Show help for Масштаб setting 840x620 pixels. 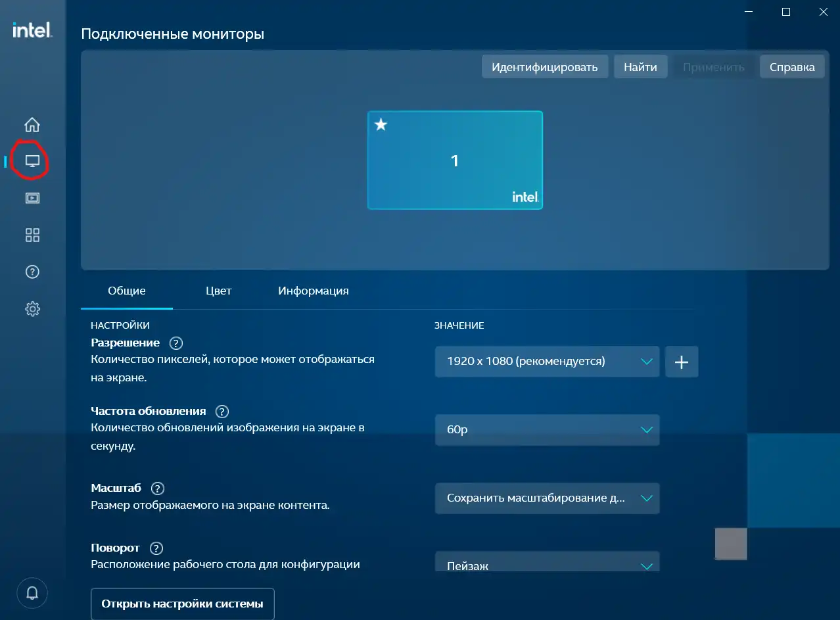tap(157, 489)
